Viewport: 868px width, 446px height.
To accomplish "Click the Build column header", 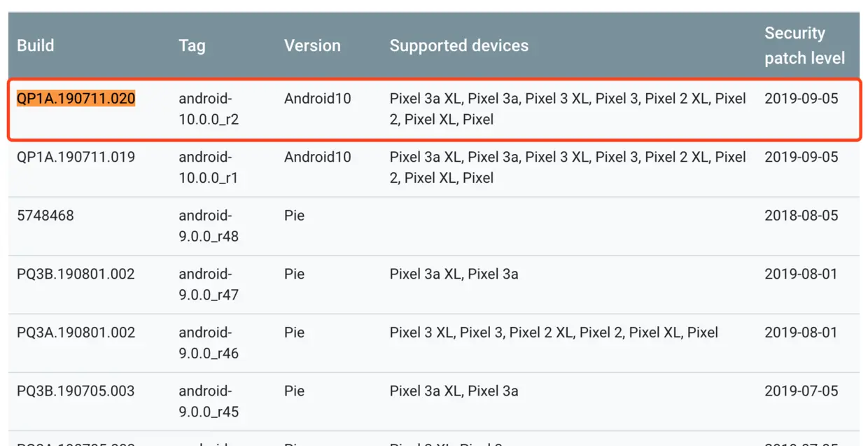I will (x=36, y=46).
